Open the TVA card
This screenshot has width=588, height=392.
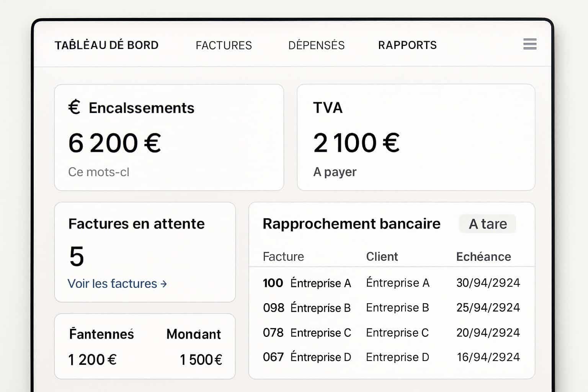416,137
